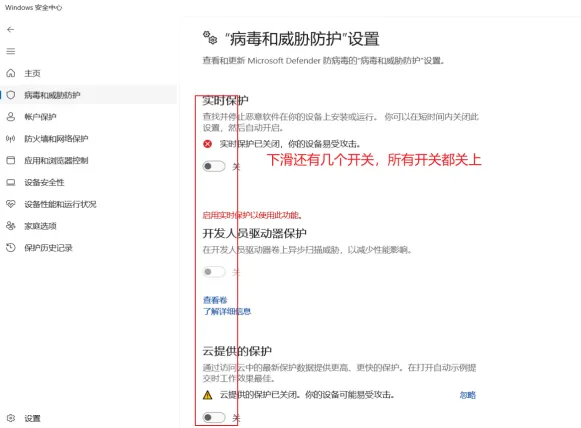Toggle the 开发人员驱动器保护 switch

[x=214, y=272]
